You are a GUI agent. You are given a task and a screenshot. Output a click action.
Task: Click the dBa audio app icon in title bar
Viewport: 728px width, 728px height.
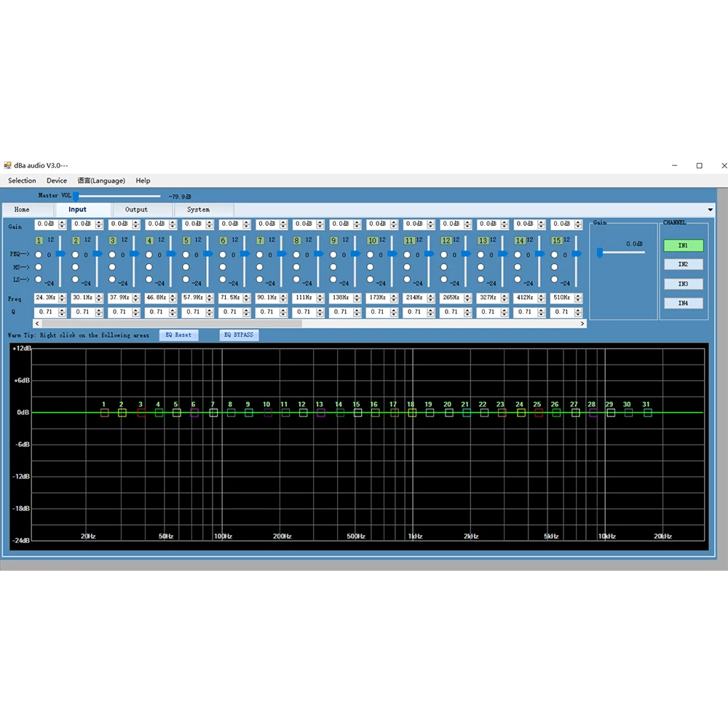pyautogui.click(x=8, y=166)
